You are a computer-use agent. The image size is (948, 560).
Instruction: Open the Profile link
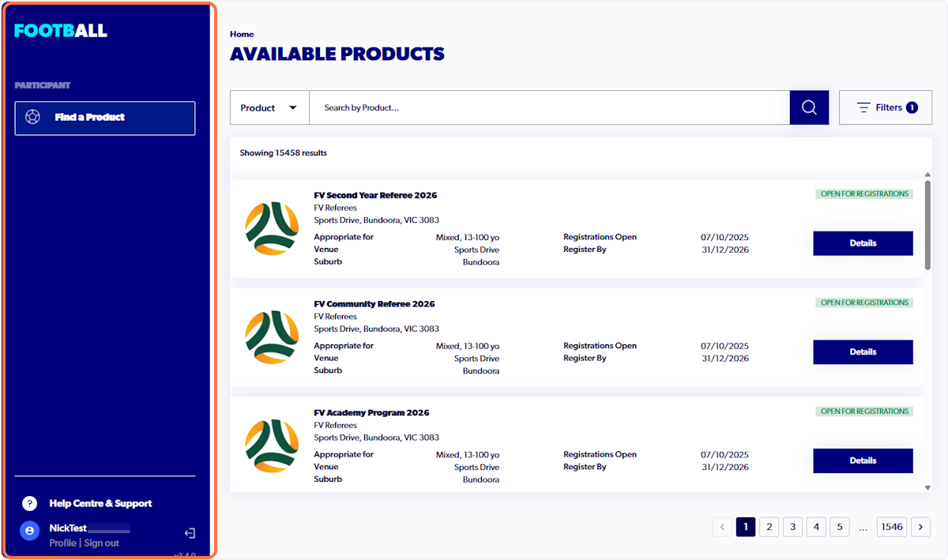pyautogui.click(x=62, y=543)
